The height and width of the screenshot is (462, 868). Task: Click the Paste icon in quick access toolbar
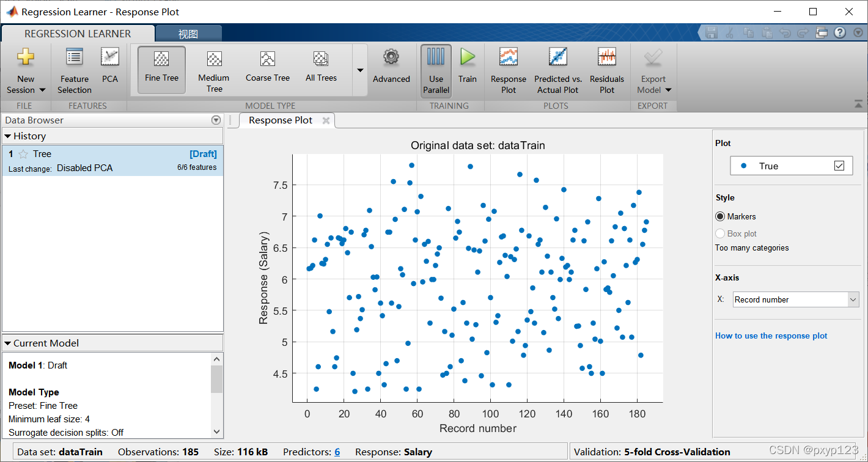(767, 33)
